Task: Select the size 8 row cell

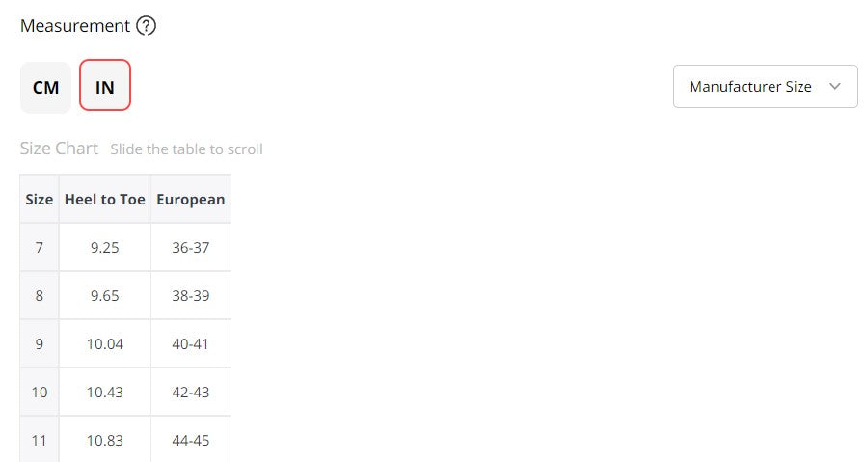Action: (40, 296)
